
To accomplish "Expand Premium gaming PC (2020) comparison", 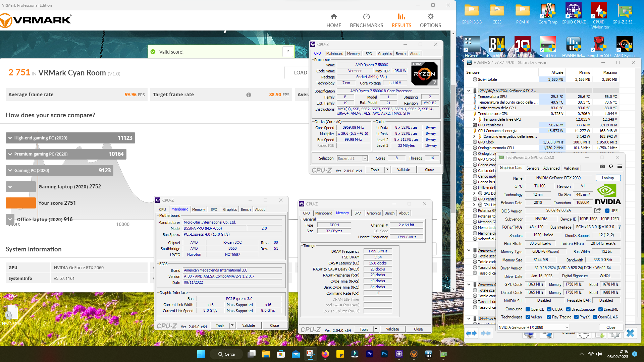I will point(10,154).
